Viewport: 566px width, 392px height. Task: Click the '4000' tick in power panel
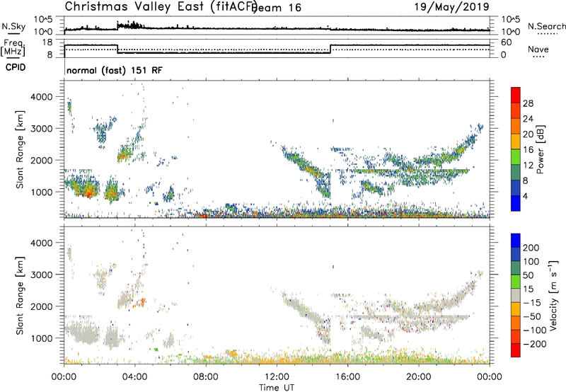(42, 97)
